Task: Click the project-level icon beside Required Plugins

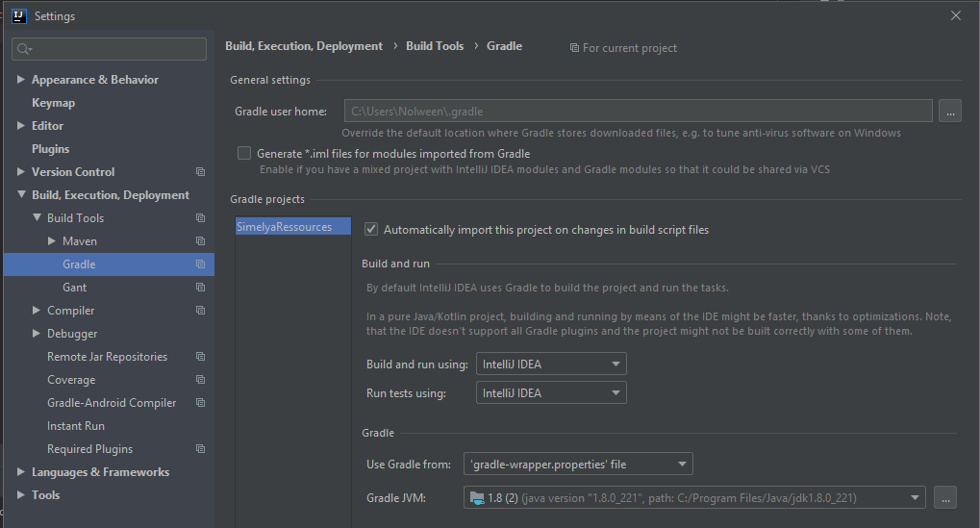Action: coord(200,449)
